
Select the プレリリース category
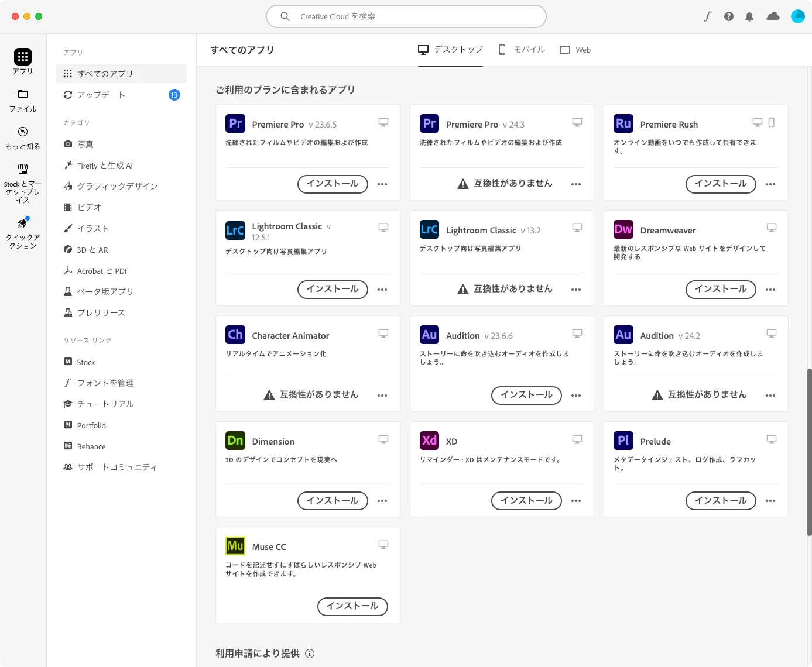pos(122,312)
